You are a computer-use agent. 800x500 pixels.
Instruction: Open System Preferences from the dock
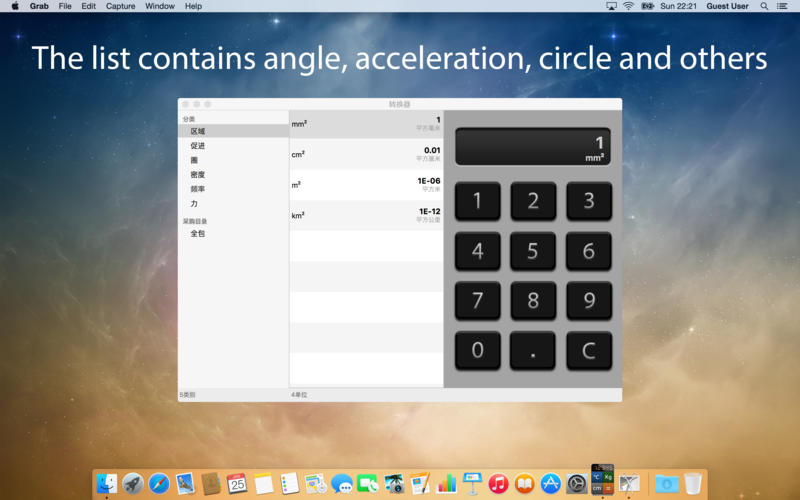[576, 484]
